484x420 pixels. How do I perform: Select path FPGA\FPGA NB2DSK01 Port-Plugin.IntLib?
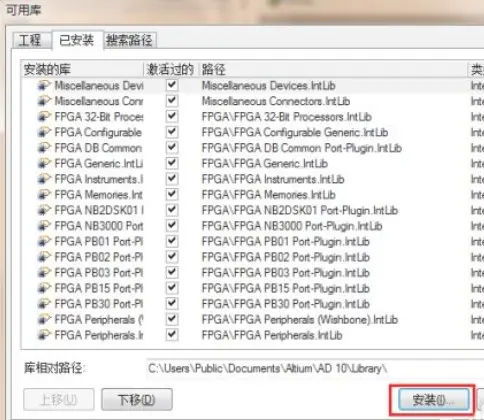[300, 211]
